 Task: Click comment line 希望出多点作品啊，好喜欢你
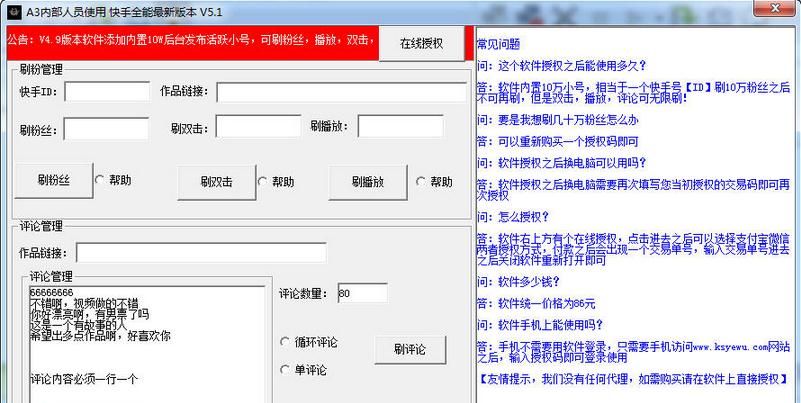[100, 336]
